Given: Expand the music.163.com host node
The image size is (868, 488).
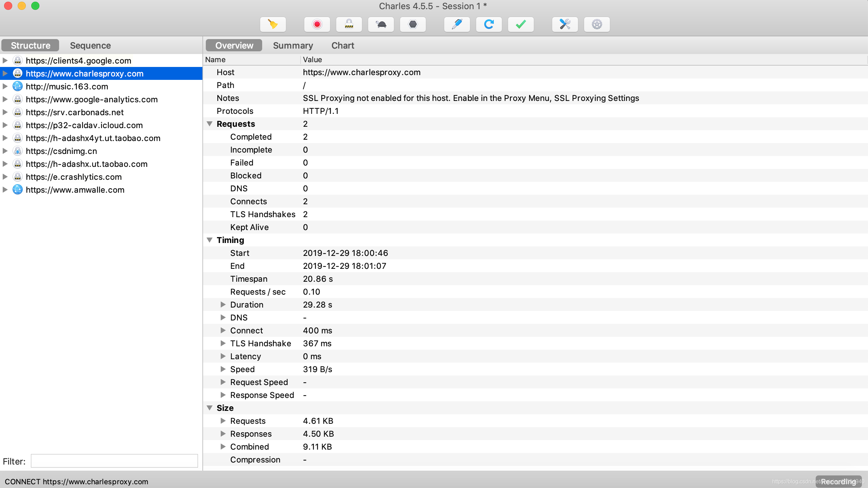Looking at the screenshot, I should [5, 86].
